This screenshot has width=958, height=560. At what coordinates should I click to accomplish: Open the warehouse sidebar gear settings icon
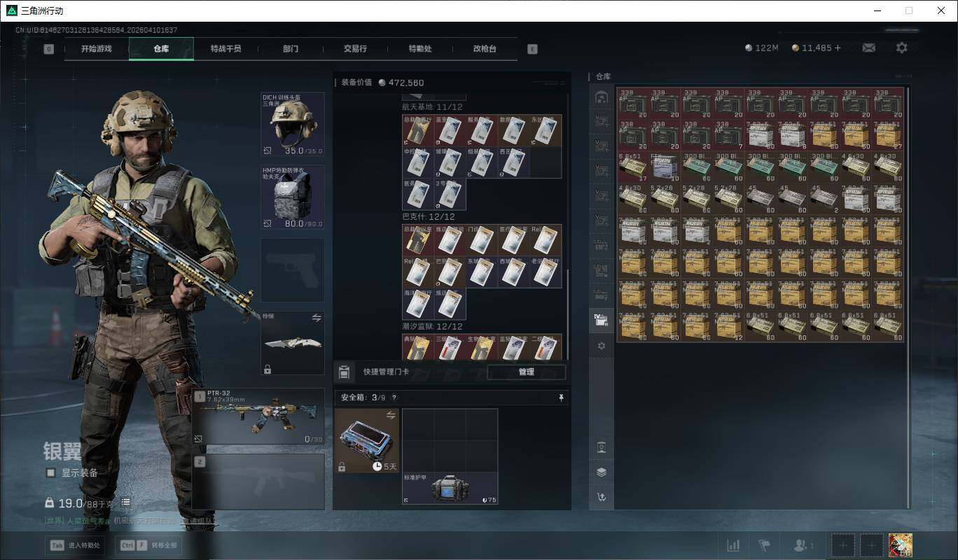[601, 346]
